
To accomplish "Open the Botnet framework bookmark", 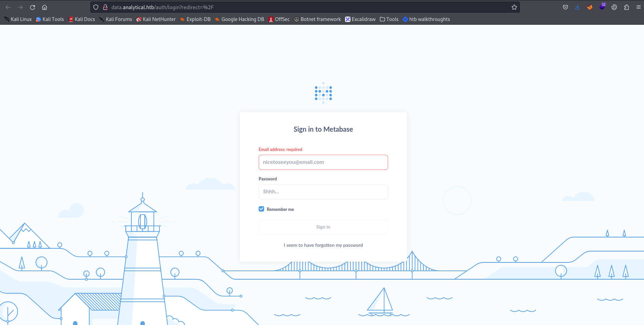I will [x=318, y=19].
